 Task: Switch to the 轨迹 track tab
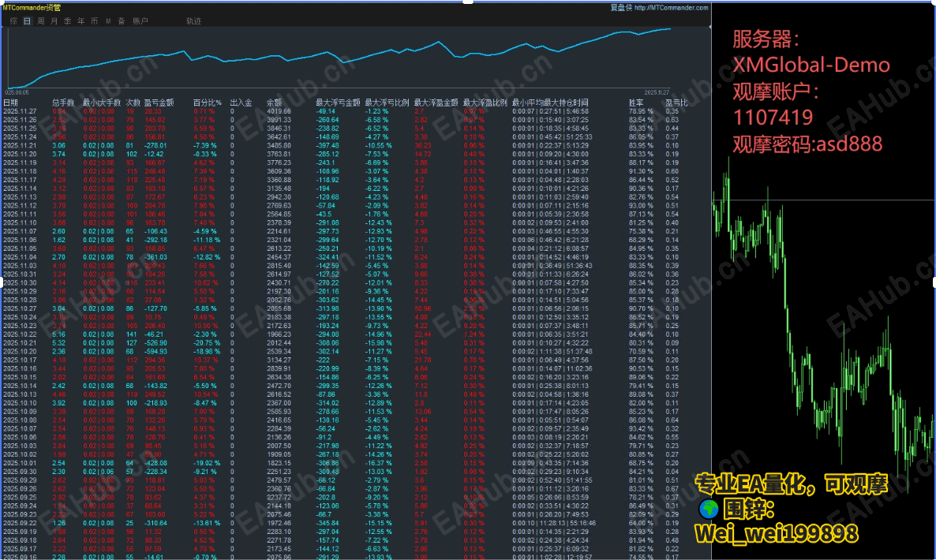(x=193, y=21)
